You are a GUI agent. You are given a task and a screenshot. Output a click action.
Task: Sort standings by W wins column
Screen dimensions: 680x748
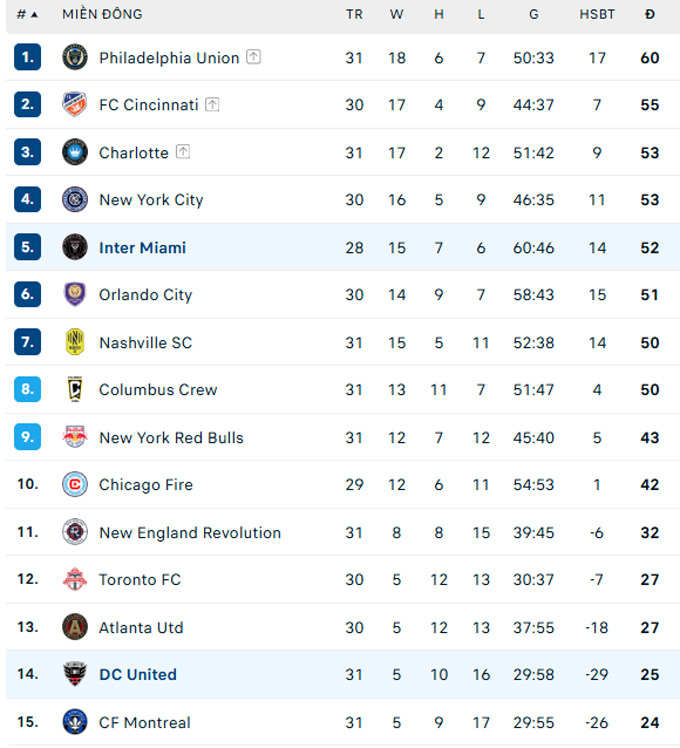[397, 14]
